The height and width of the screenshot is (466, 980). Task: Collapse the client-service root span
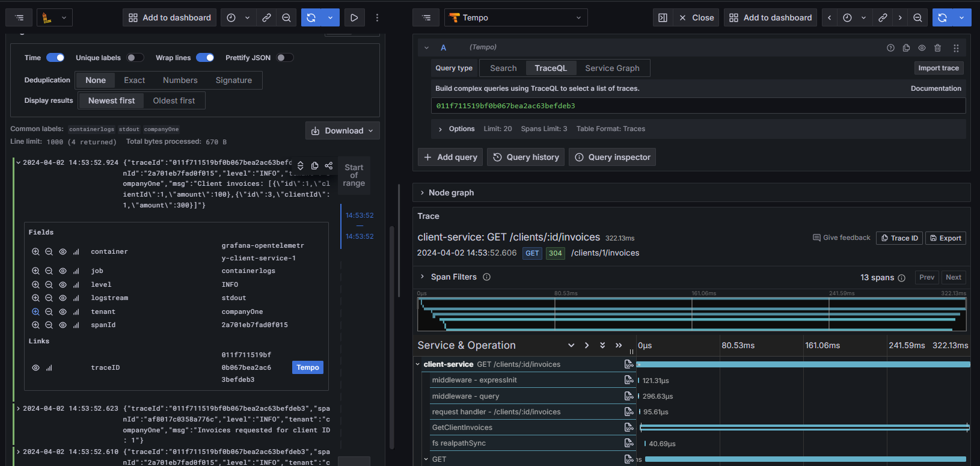[418, 364]
